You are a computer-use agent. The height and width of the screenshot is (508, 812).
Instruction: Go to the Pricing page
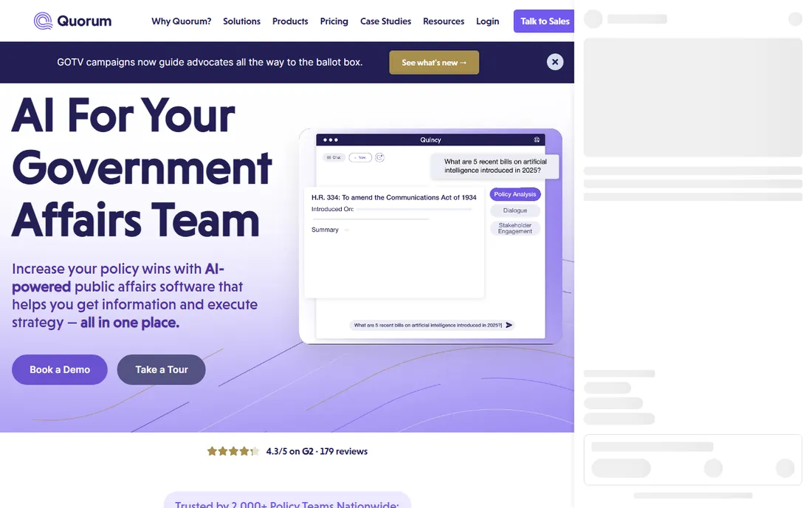[334, 21]
